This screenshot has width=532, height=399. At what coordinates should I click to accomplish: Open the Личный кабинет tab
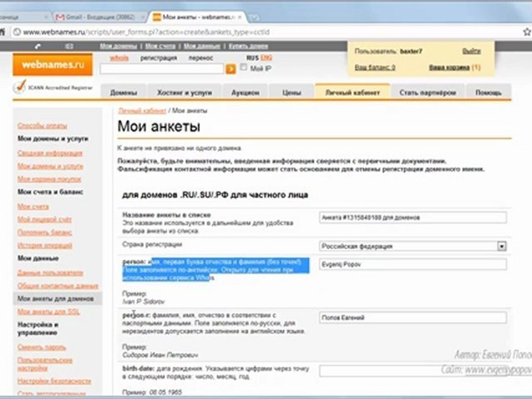[x=352, y=92]
